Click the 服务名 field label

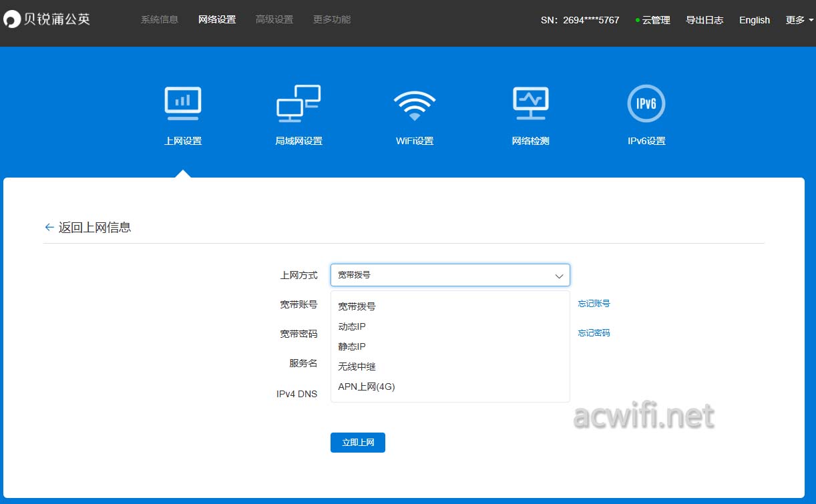coord(303,363)
